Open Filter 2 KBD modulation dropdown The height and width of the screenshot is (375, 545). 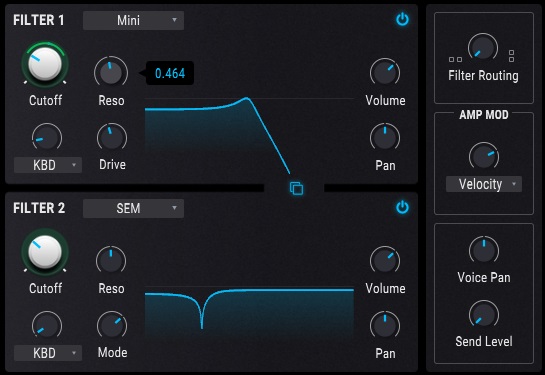click(48, 353)
